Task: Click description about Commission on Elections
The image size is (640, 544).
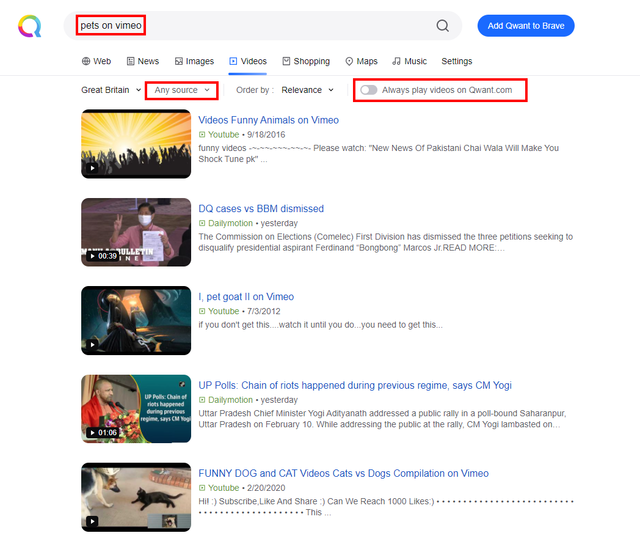Action: pyautogui.click(x=386, y=242)
